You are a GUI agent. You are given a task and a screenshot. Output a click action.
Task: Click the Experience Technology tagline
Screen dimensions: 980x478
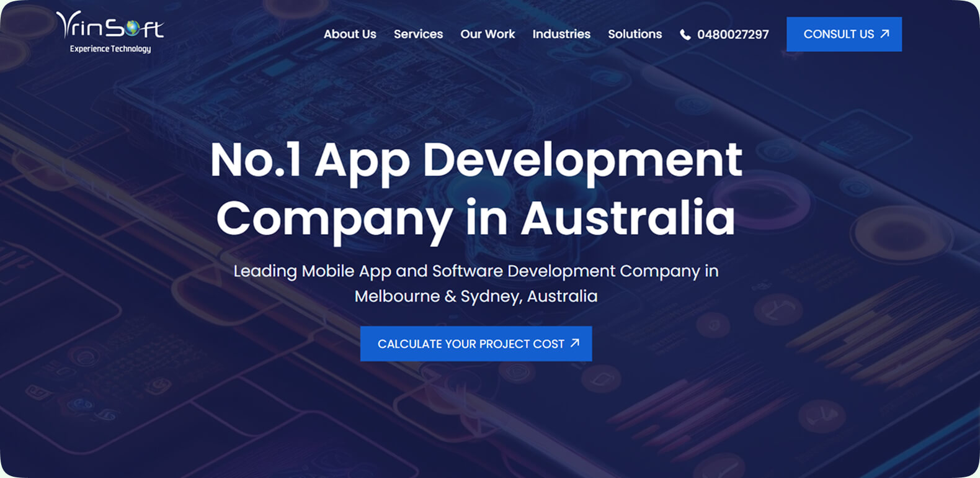click(x=110, y=48)
